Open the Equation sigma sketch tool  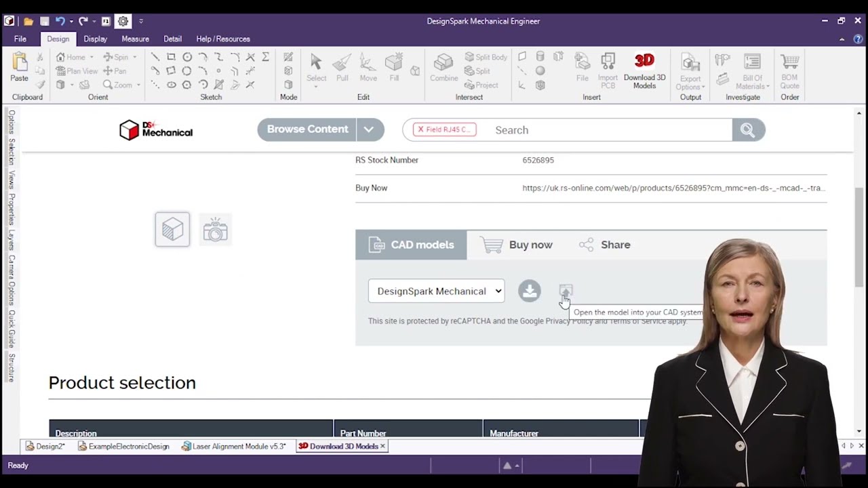click(x=265, y=57)
